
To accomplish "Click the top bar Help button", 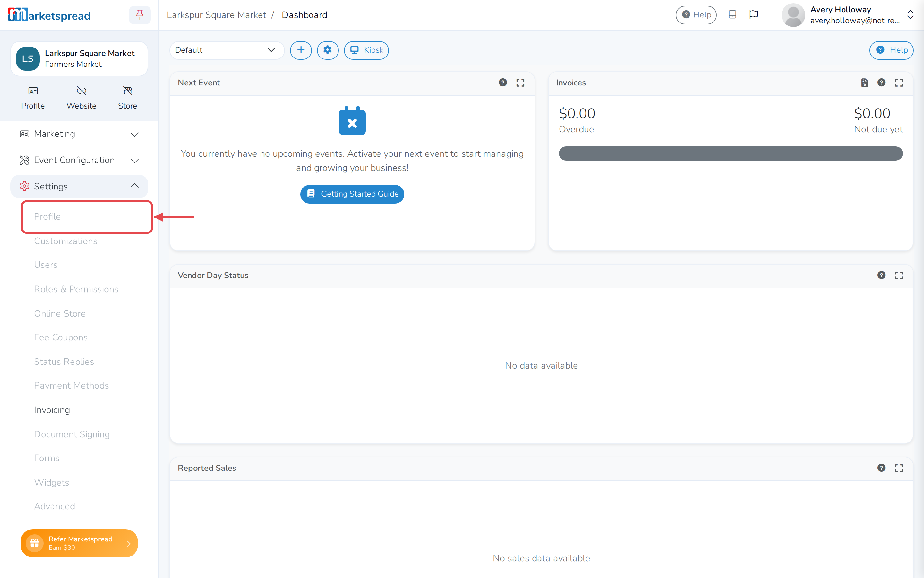I will pyautogui.click(x=696, y=15).
